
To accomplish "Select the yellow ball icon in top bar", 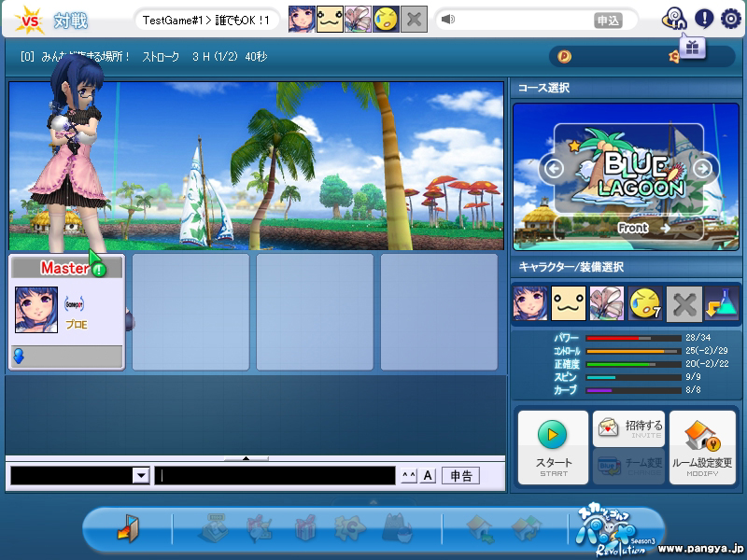I will (386, 19).
